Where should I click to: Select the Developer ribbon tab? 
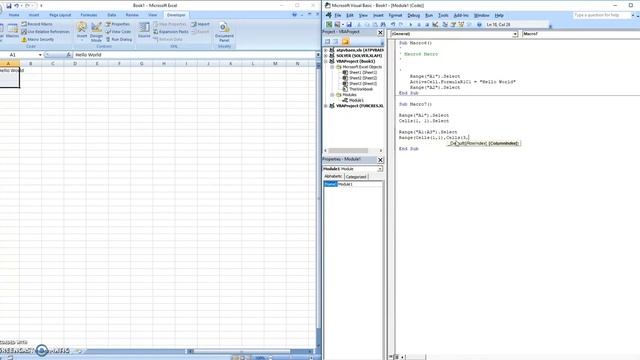176,15
